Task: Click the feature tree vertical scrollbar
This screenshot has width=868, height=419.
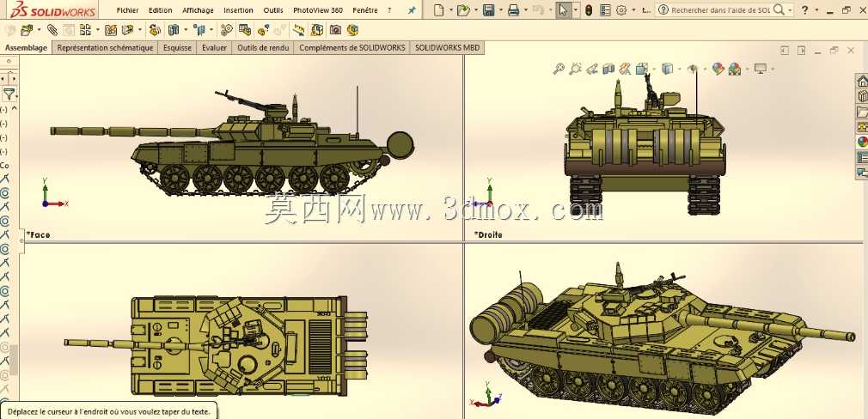Action: point(15,361)
